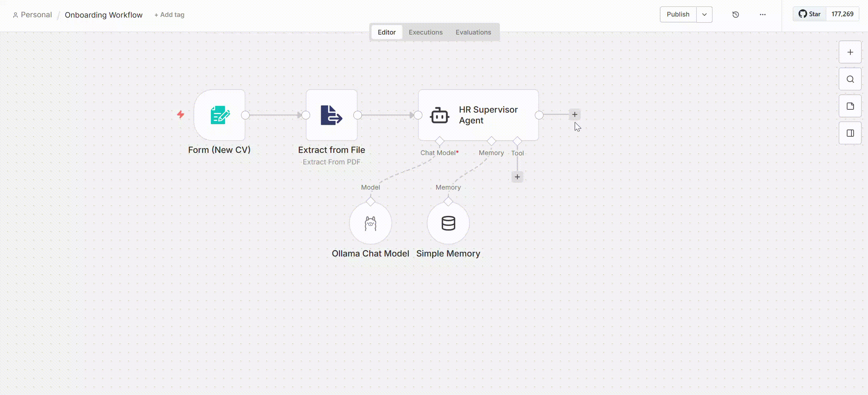Click the Onboarding Workflow name field
Image resolution: width=868 pixels, height=395 pixels.
click(104, 15)
